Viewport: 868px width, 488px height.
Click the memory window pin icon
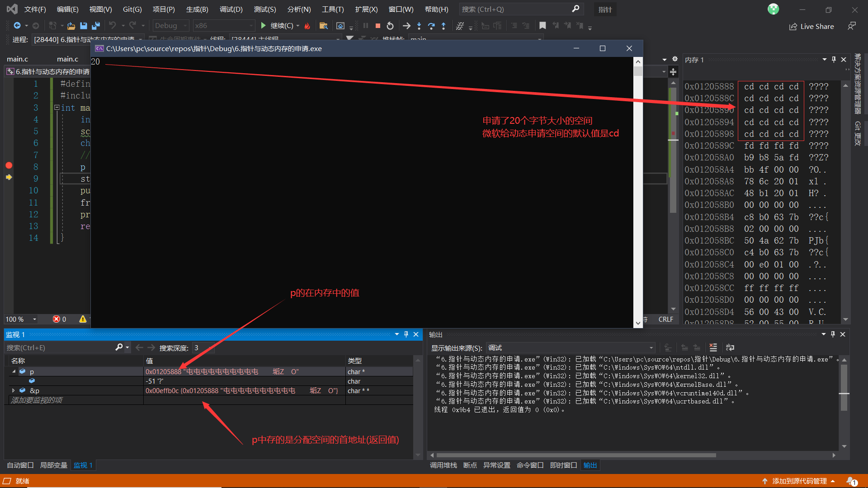[834, 59]
